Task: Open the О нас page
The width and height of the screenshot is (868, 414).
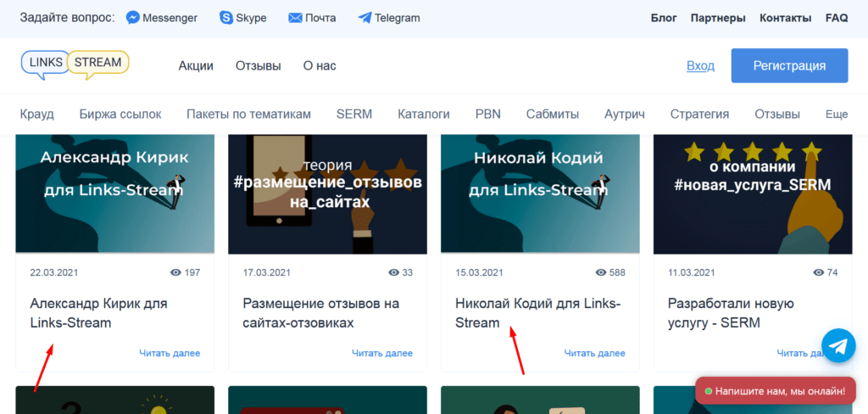Action: coord(320,66)
